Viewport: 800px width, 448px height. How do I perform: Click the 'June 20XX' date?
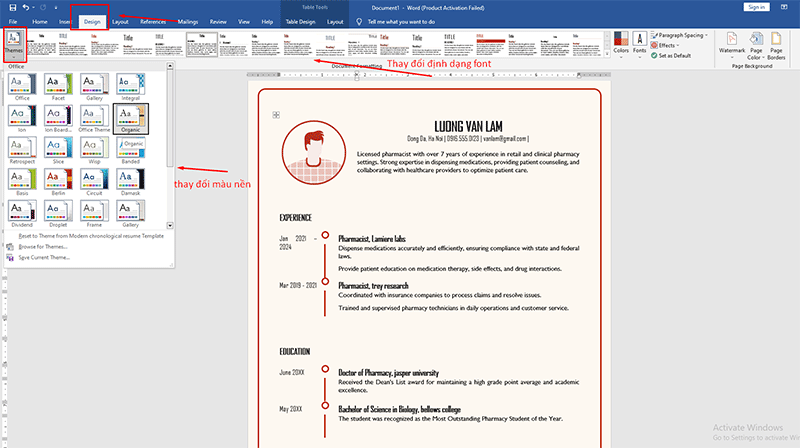tap(292, 372)
